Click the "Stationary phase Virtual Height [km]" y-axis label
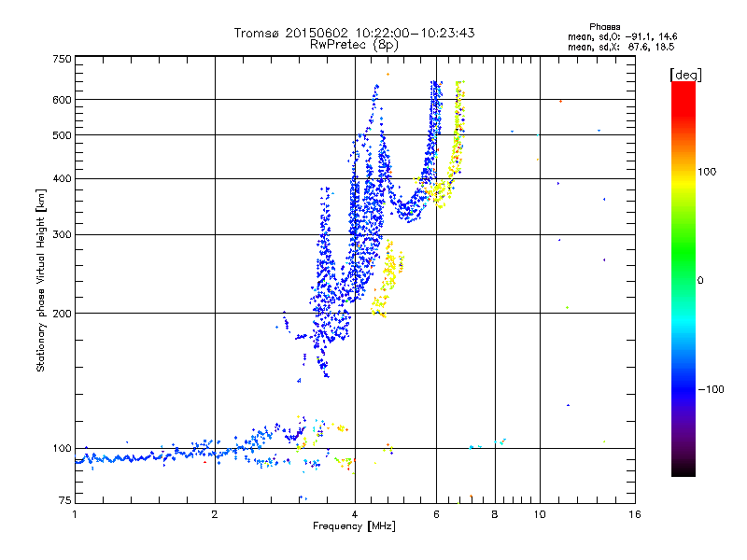This screenshot has height=560, width=747. [40, 281]
